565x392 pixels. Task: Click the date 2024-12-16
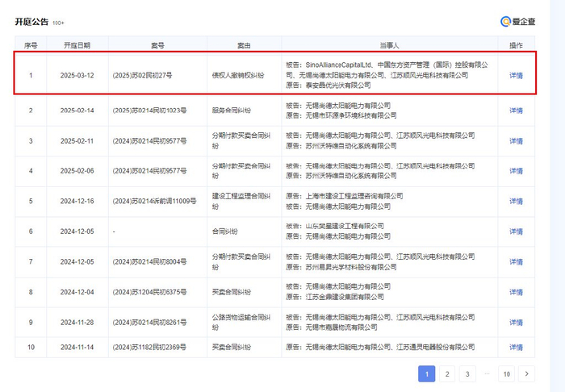[x=77, y=201]
